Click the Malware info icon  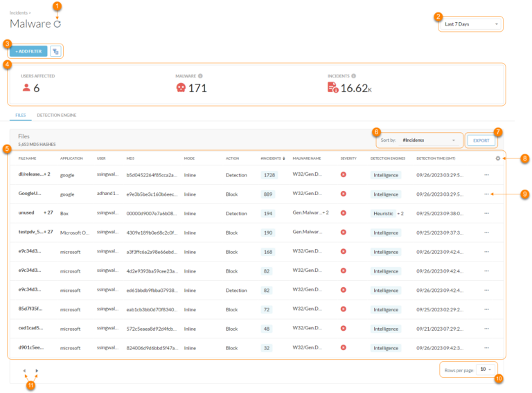(x=200, y=76)
